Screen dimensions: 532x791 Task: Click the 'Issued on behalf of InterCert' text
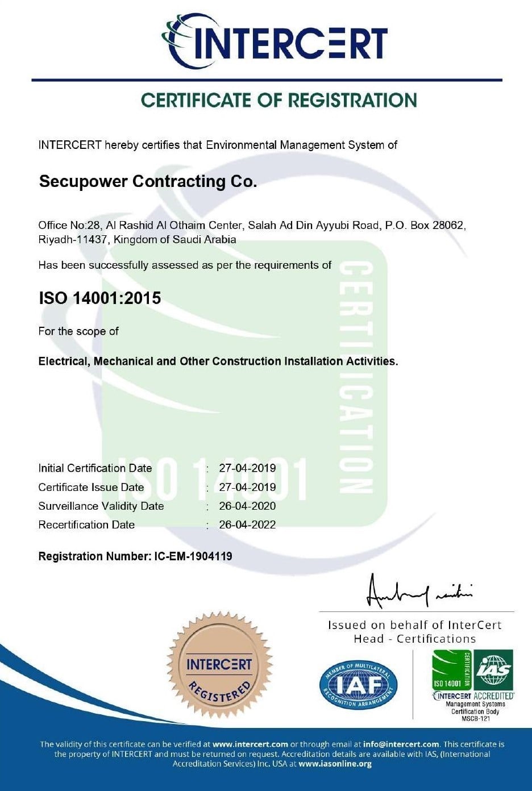415,625
